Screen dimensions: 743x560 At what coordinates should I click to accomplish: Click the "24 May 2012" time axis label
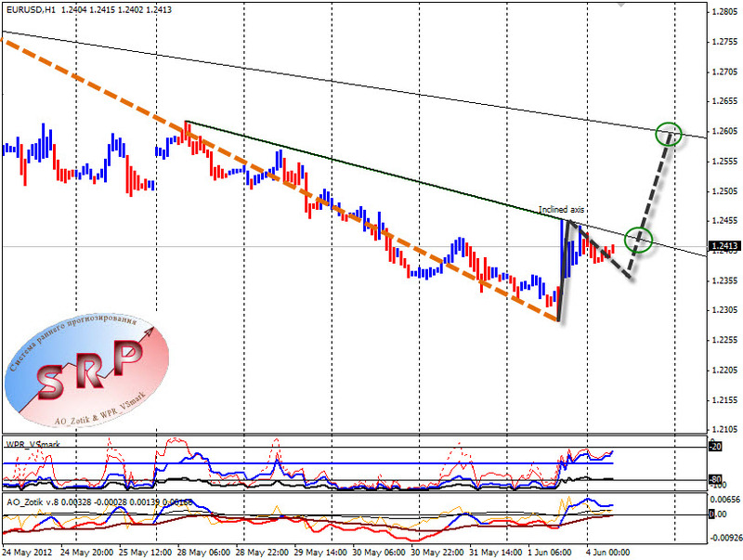27,553
